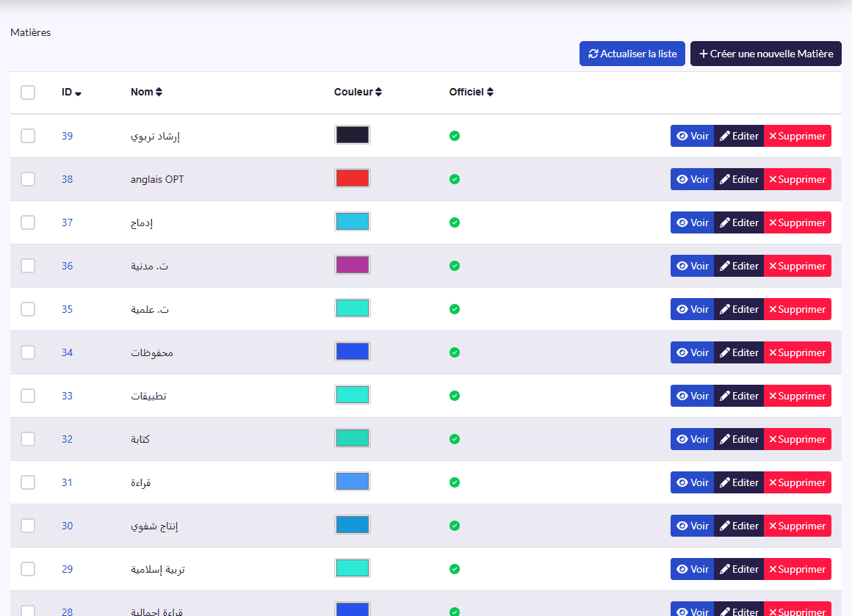Click the pencil icon for row 31
This screenshot has width=852, height=616.
tap(725, 482)
